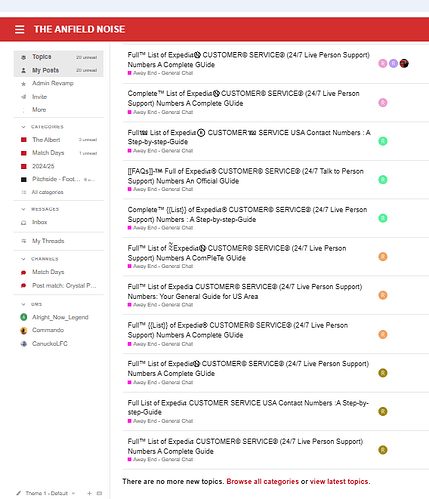Click pink category square under 'A ComPleTe GUide' topic
The image size is (429, 499).
pyautogui.click(x=130, y=266)
